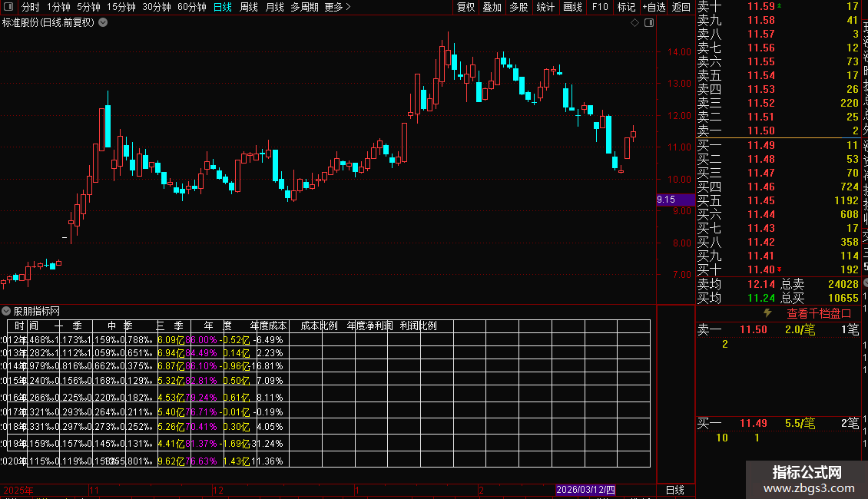Click the 日线 label at bottom right
The height and width of the screenshot is (499, 868).
click(x=674, y=490)
